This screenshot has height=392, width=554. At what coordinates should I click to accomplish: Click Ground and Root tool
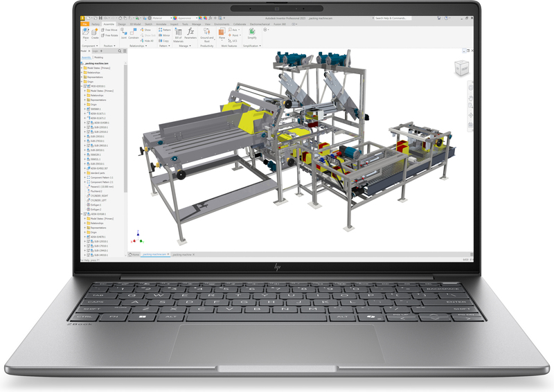tap(206, 35)
